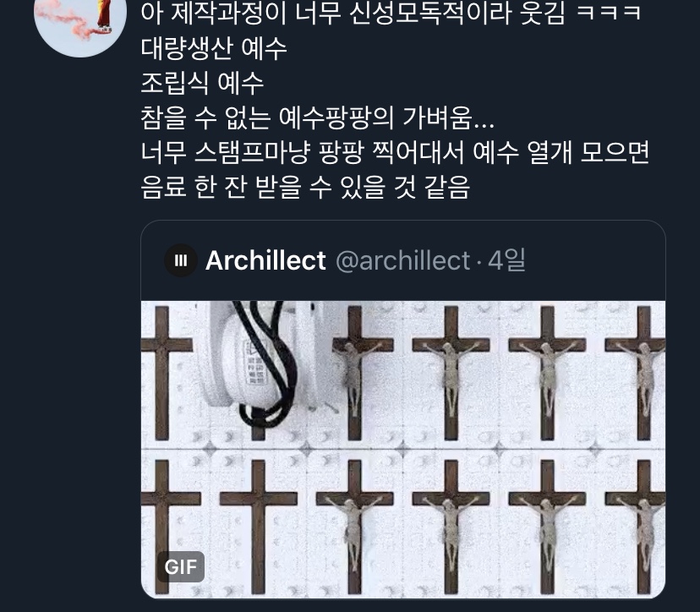Click tweet line starting 아 제작과정이 너무

(x=391, y=13)
